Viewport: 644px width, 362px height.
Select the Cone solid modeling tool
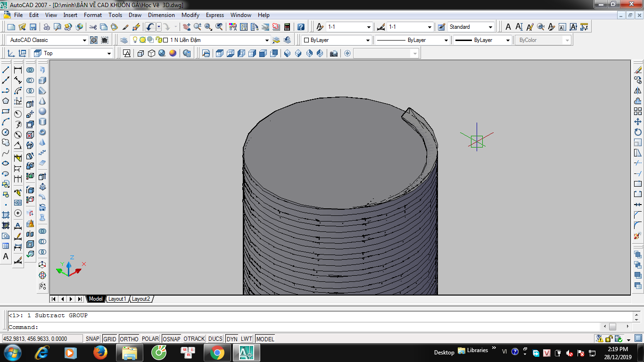pos(42,101)
